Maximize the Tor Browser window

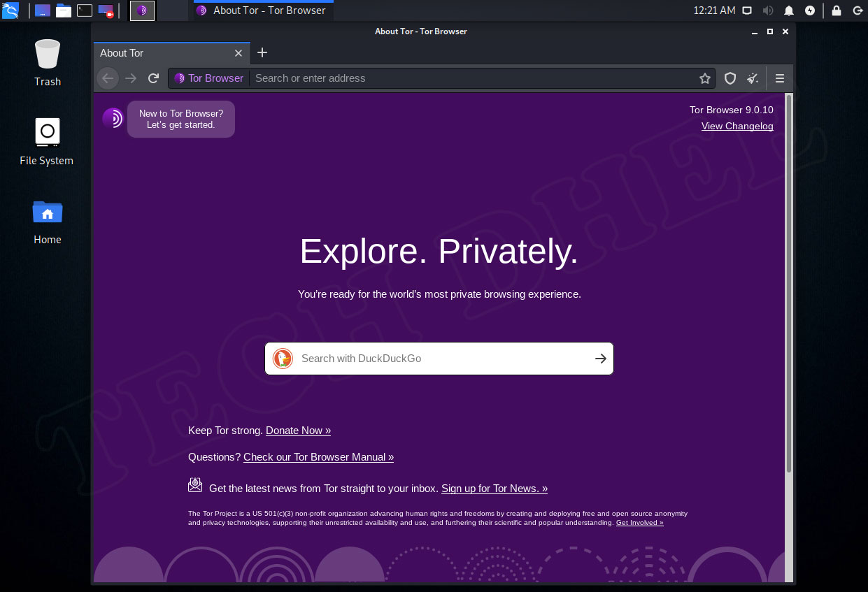click(x=770, y=31)
